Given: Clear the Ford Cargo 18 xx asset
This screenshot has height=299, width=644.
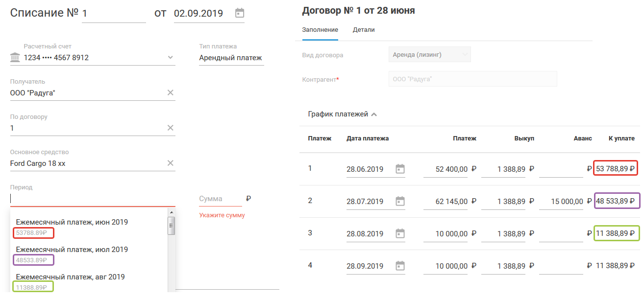Looking at the screenshot, I should [x=170, y=163].
